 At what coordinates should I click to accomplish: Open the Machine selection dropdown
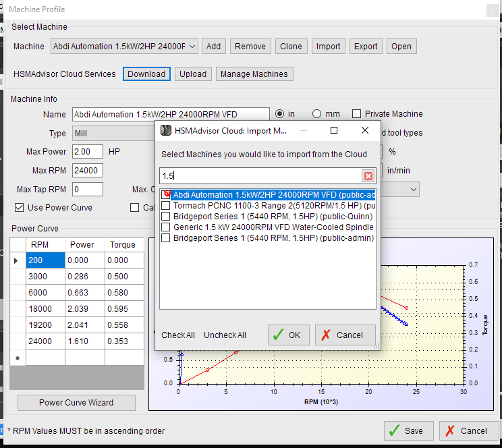tap(124, 47)
